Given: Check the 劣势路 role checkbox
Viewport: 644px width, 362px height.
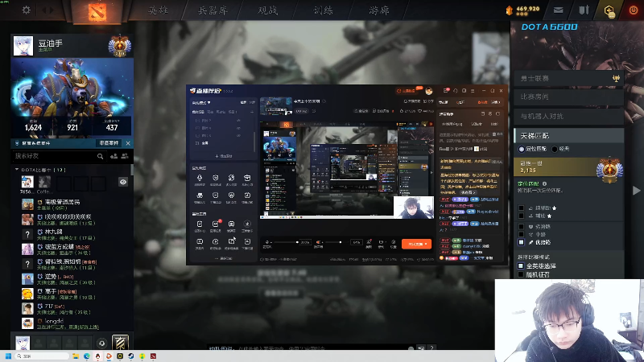Looking at the screenshot, I should (521, 227).
